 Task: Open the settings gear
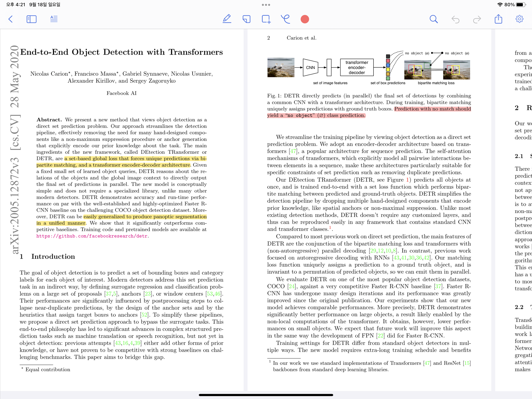tap(520, 19)
